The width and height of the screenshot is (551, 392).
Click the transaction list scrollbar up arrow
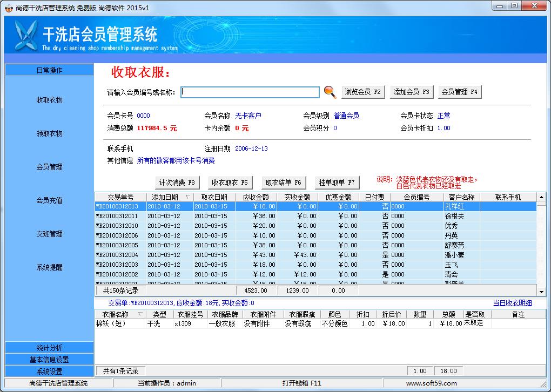click(x=541, y=197)
